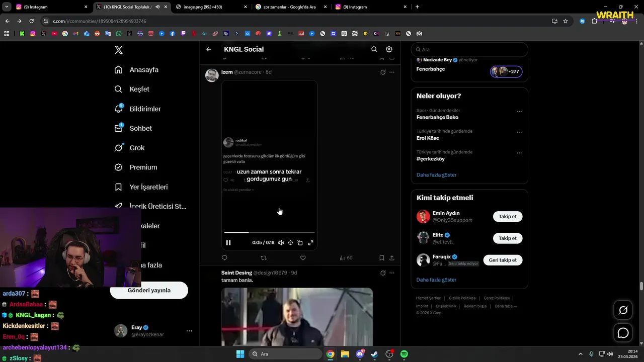Bookmark izem's post

(x=382, y=258)
